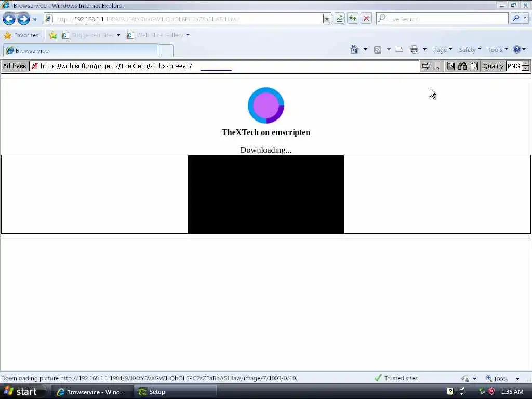Select the Browservice tab
The image size is (532, 399).
[x=81, y=51]
